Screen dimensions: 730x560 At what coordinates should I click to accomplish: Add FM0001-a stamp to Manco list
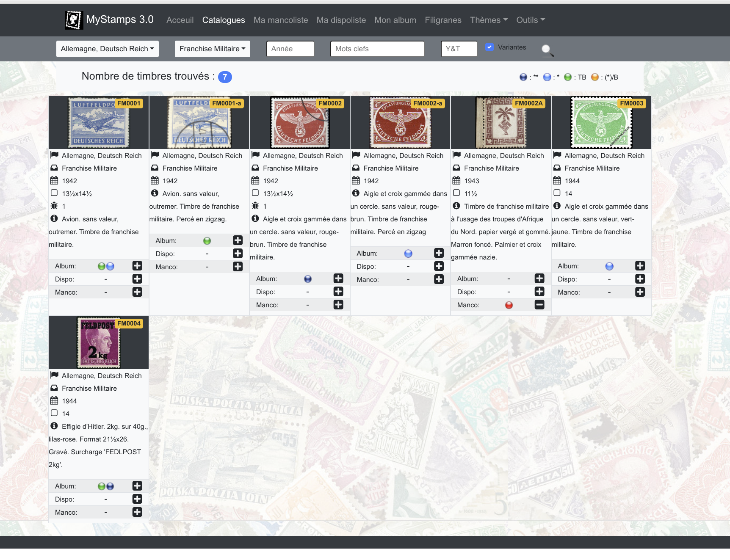coord(238,267)
